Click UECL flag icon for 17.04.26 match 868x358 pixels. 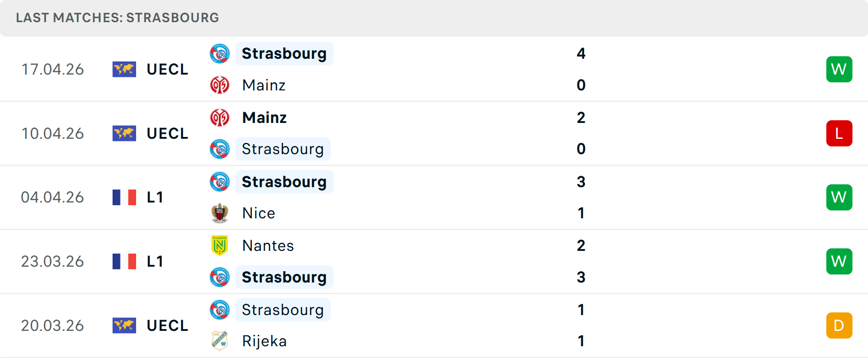[x=124, y=69]
